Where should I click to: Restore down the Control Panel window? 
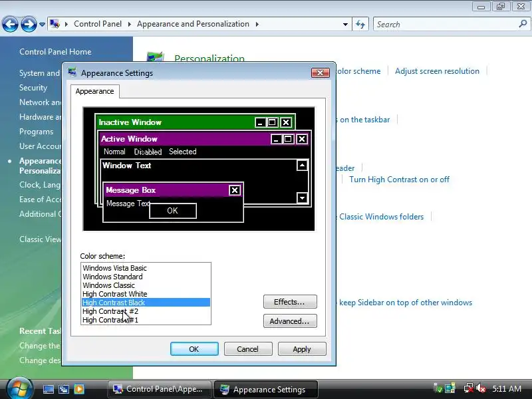pyautogui.click(x=501, y=7)
